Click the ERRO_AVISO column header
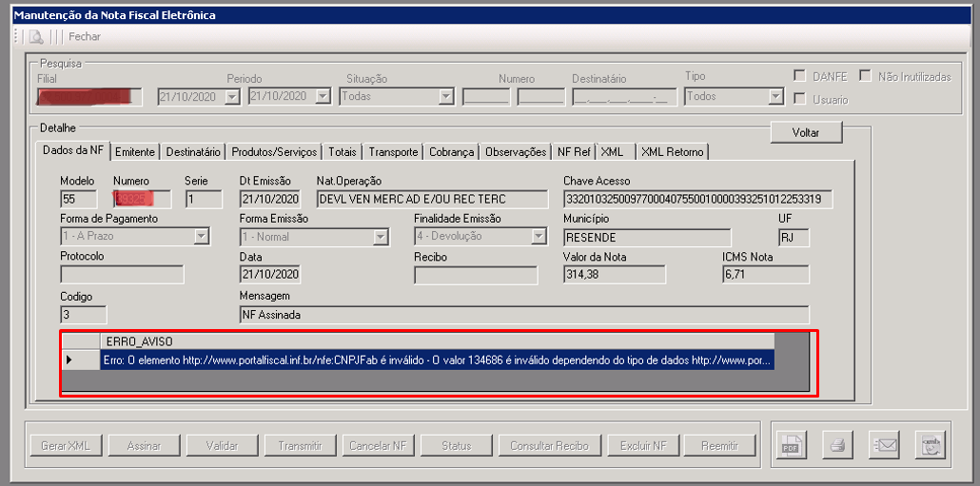Screen dimensions: 980x486 (x=437, y=341)
